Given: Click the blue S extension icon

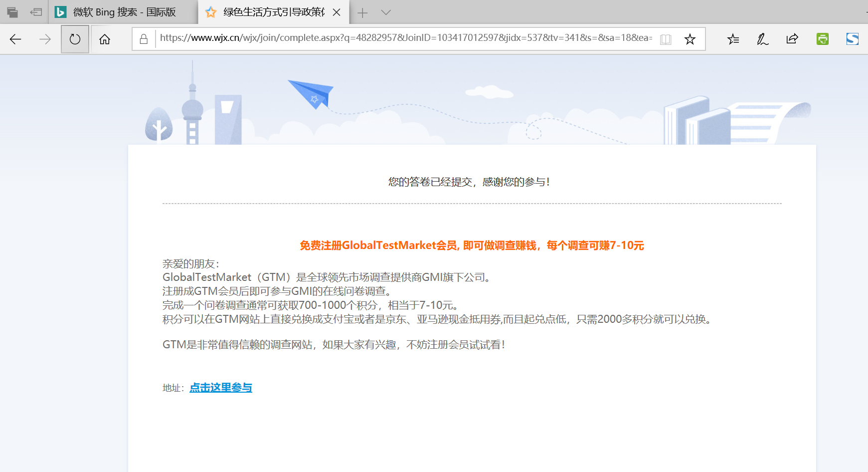Looking at the screenshot, I should pyautogui.click(x=853, y=39).
